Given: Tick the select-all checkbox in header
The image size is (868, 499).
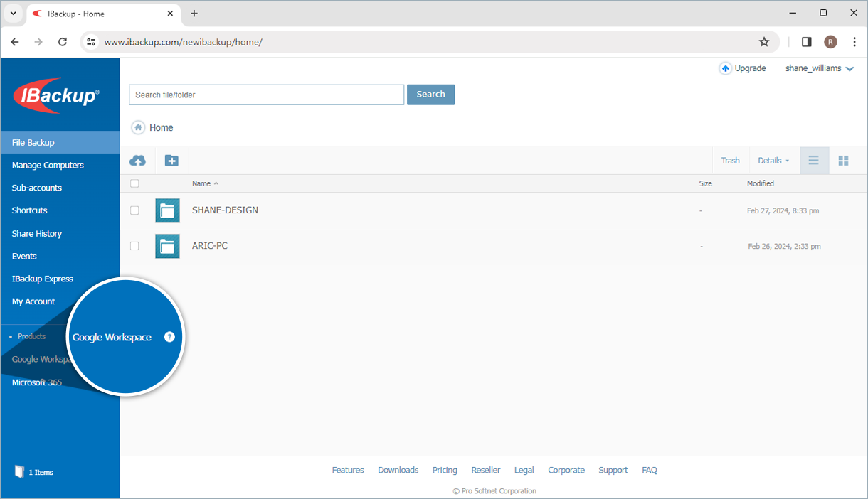Looking at the screenshot, I should (x=134, y=183).
